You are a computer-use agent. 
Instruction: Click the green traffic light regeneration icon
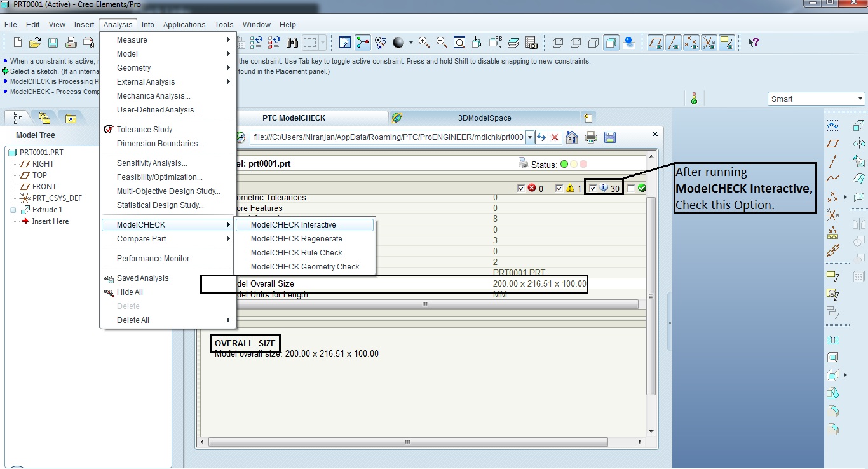pos(694,99)
